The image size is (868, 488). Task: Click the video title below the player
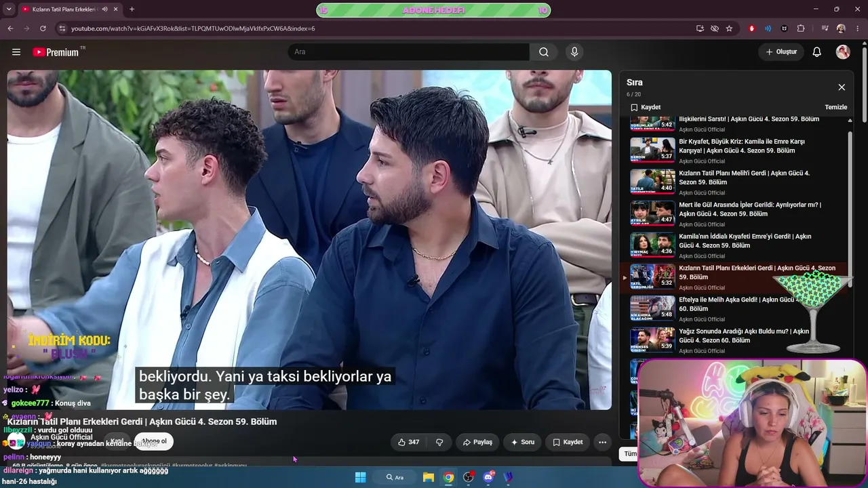click(x=142, y=422)
